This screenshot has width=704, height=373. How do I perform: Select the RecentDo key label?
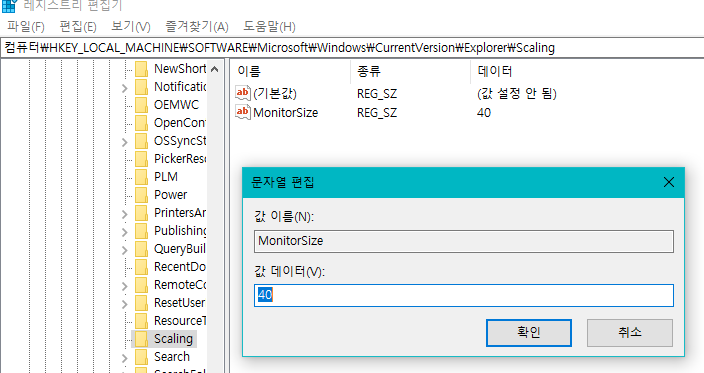pos(180,266)
